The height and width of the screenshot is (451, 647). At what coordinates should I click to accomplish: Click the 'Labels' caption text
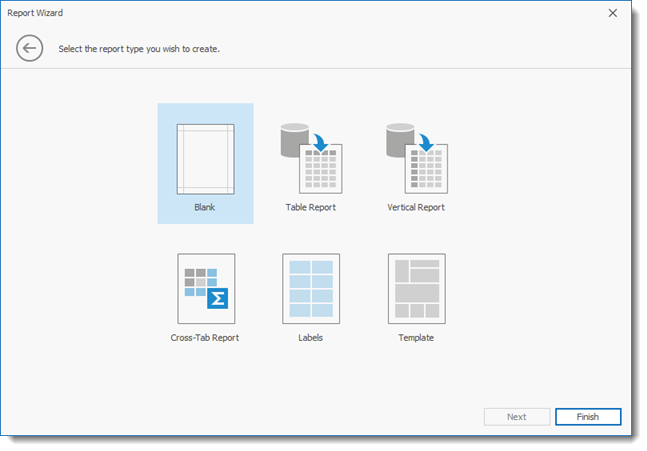[311, 338]
